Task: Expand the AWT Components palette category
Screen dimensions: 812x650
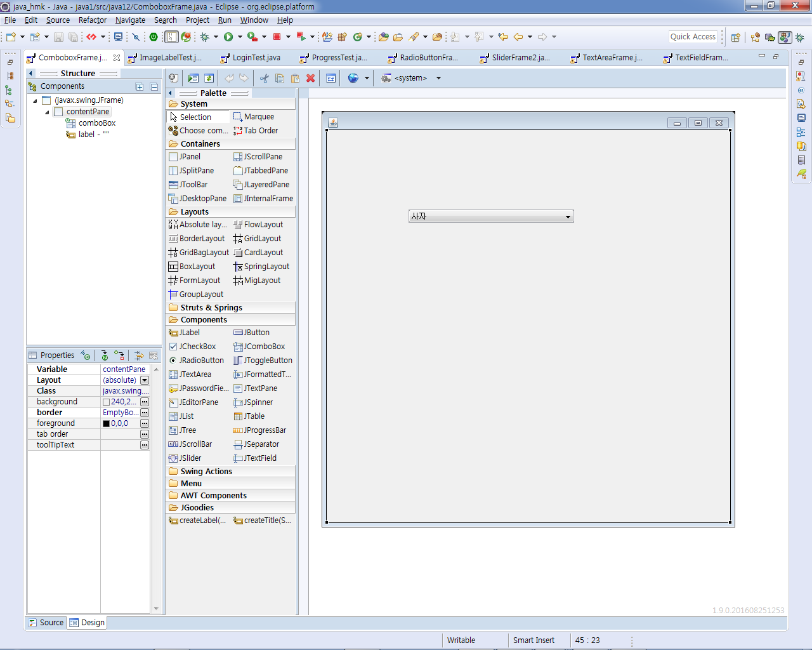Action: [231, 496]
